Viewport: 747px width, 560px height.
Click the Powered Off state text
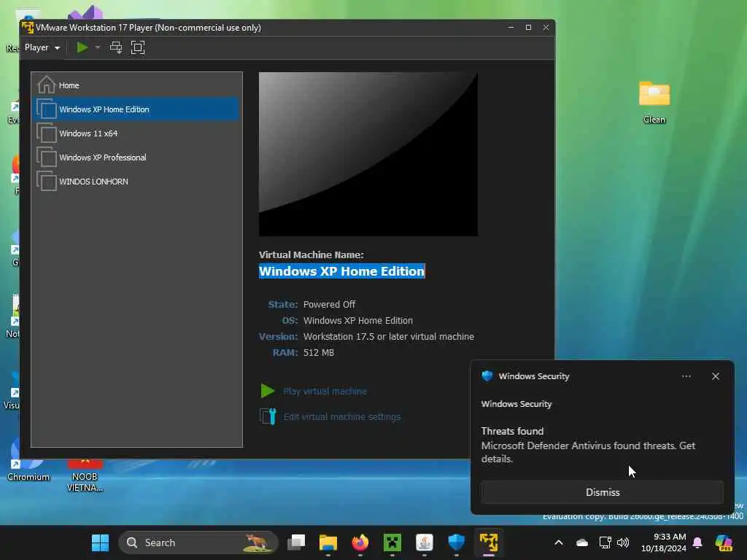click(329, 304)
